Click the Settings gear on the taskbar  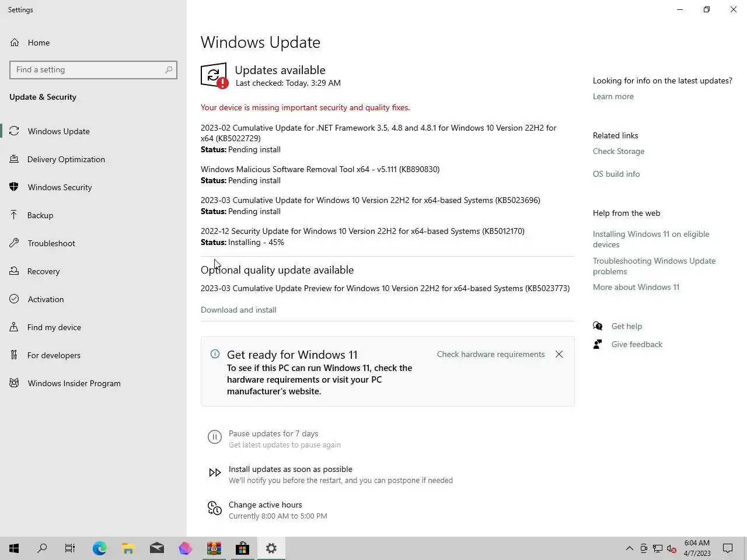(271, 548)
